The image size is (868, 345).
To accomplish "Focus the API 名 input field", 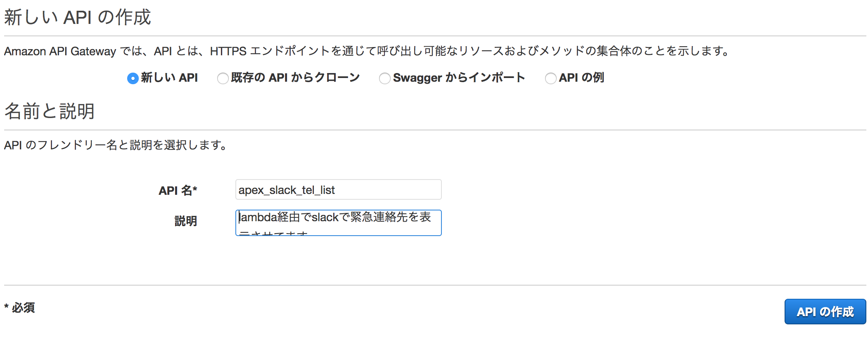I will [338, 189].
